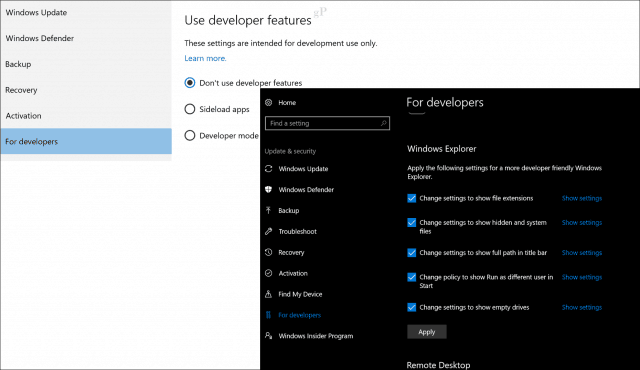
Task: Click Show settings for hidden and system files
Action: (x=582, y=223)
